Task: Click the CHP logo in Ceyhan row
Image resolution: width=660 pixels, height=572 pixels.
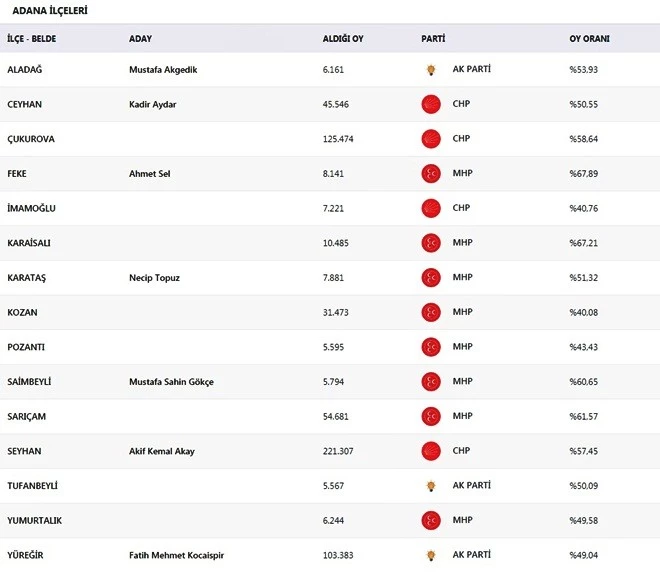Action: 431,104
